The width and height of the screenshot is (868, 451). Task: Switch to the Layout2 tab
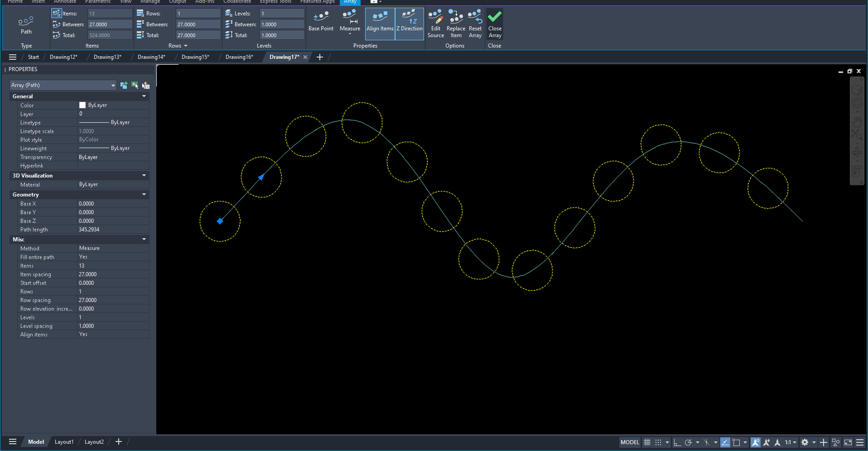(x=94, y=442)
